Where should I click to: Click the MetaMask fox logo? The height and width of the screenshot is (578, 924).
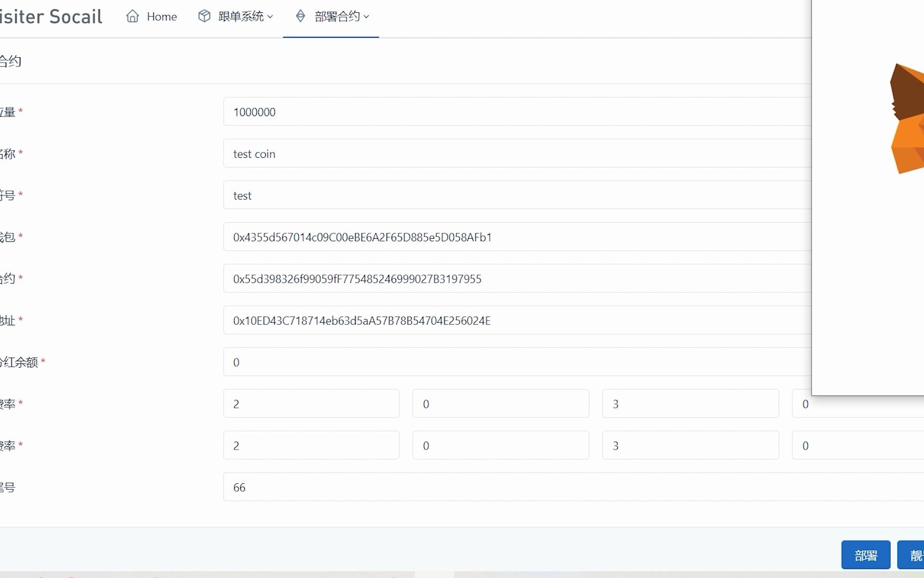click(907, 118)
